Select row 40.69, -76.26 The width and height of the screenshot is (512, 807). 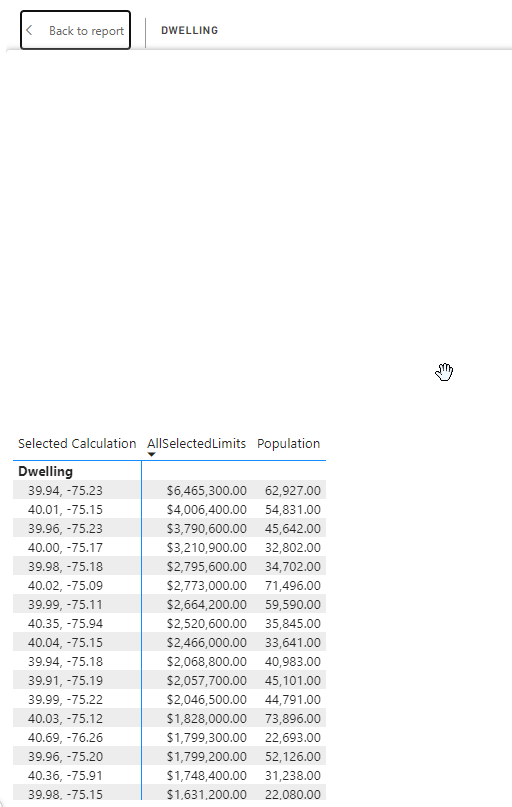pyautogui.click(x=65, y=738)
